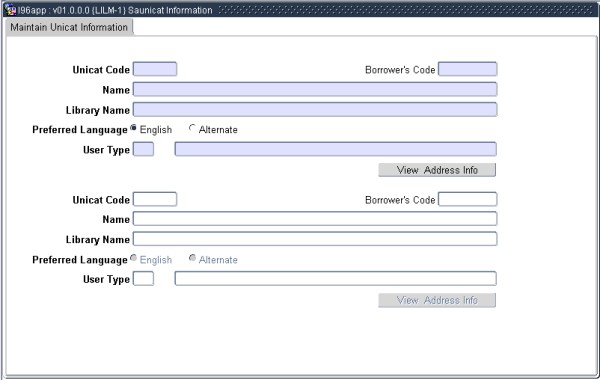Choose Alternate radio in the second record
This screenshot has width=600, height=380.
tap(192, 258)
